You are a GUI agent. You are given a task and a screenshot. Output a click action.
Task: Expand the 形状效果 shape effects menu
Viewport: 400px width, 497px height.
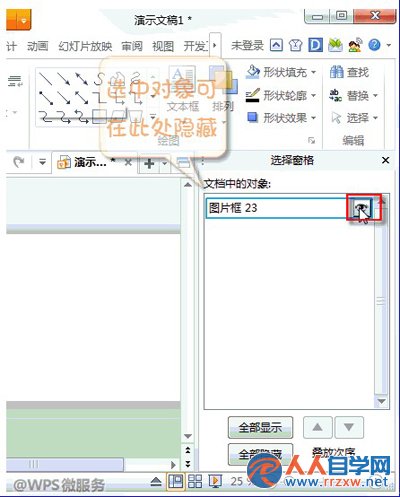pos(281,118)
